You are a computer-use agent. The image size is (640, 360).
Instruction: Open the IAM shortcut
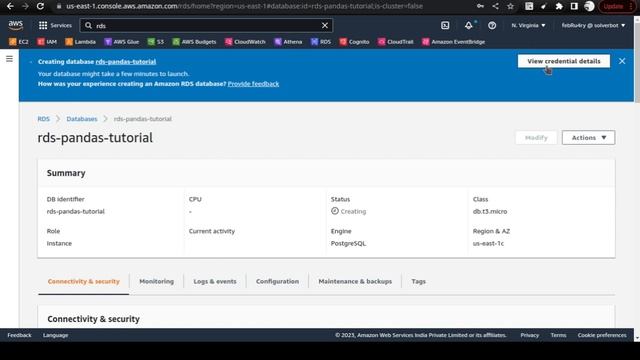47,42
